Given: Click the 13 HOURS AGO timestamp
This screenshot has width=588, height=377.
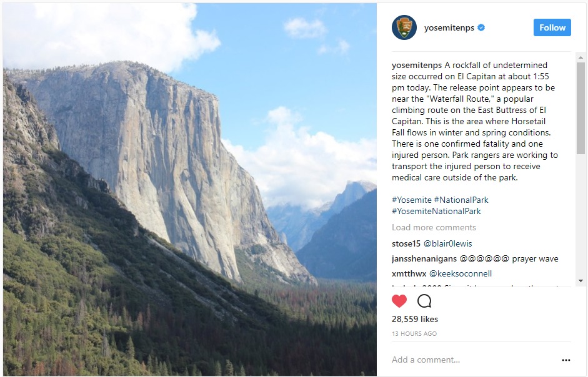Looking at the screenshot, I should [x=414, y=333].
